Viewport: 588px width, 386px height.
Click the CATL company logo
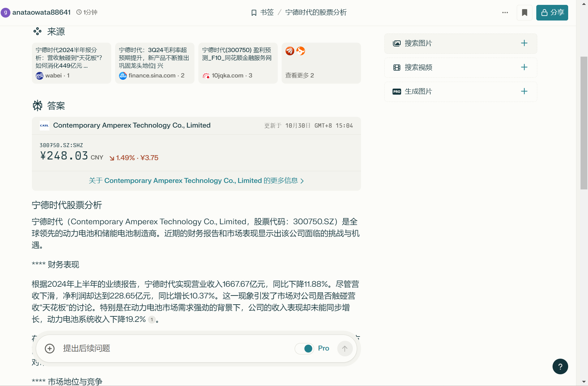[x=44, y=126]
